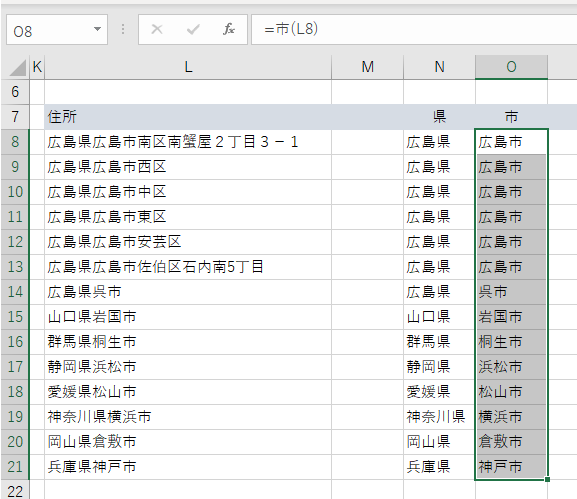
Task: Expand the Name Box dropdown arrow
Action: point(97,29)
